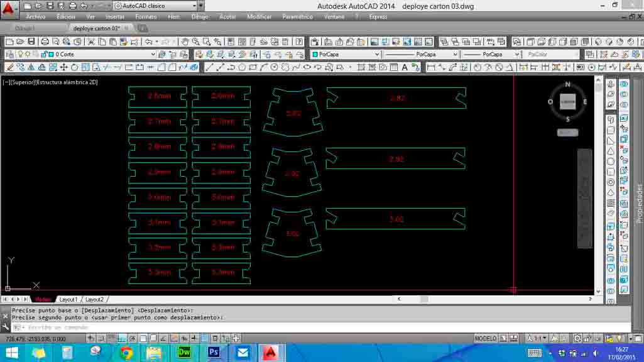The image size is (644, 362).
Task: Click the Plot (print) icon
Action: [45, 41]
